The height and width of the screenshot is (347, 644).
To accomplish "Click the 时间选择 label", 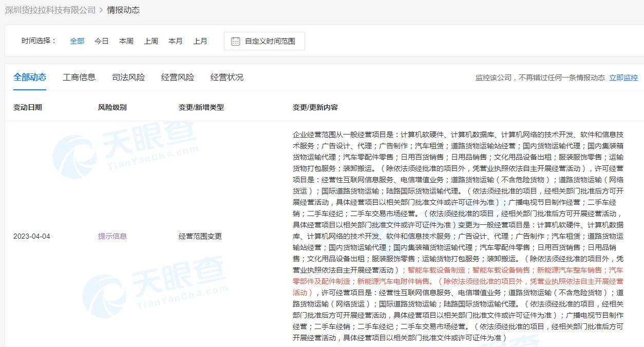I will pyautogui.click(x=39, y=41).
